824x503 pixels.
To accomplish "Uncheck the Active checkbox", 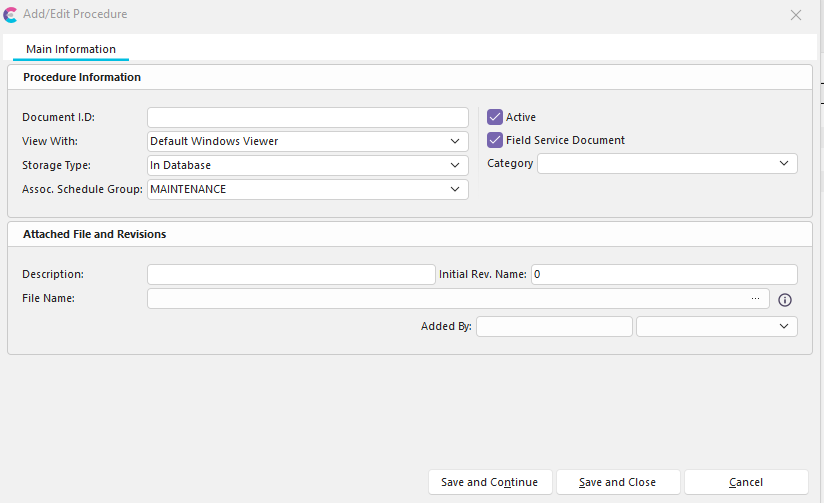I will (495, 117).
